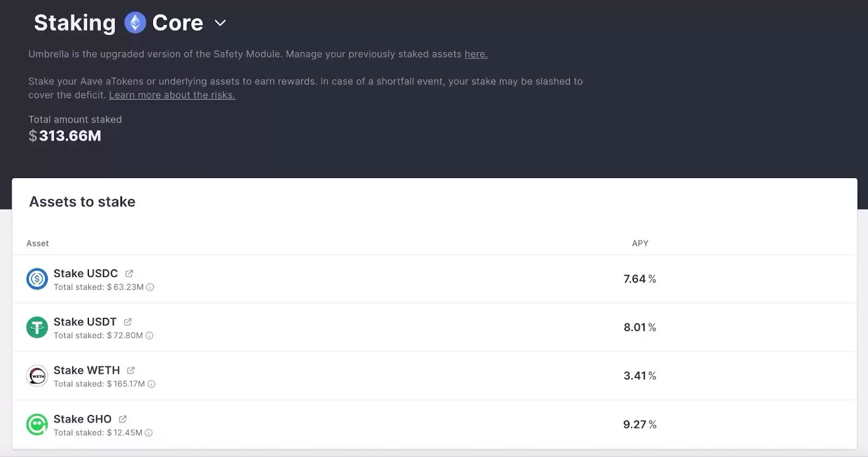Click the Assets to stake heading
The image size is (868, 457).
point(82,201)
